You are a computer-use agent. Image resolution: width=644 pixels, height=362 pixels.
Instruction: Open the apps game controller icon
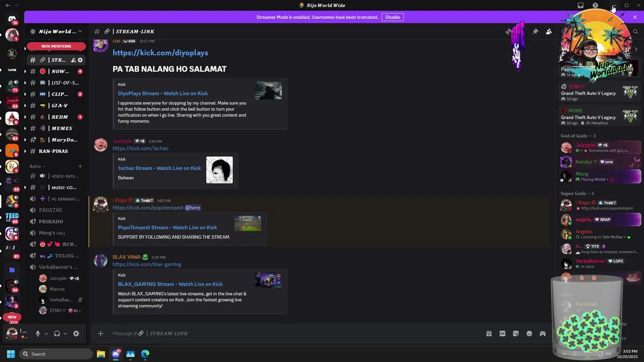coord(542,333)
